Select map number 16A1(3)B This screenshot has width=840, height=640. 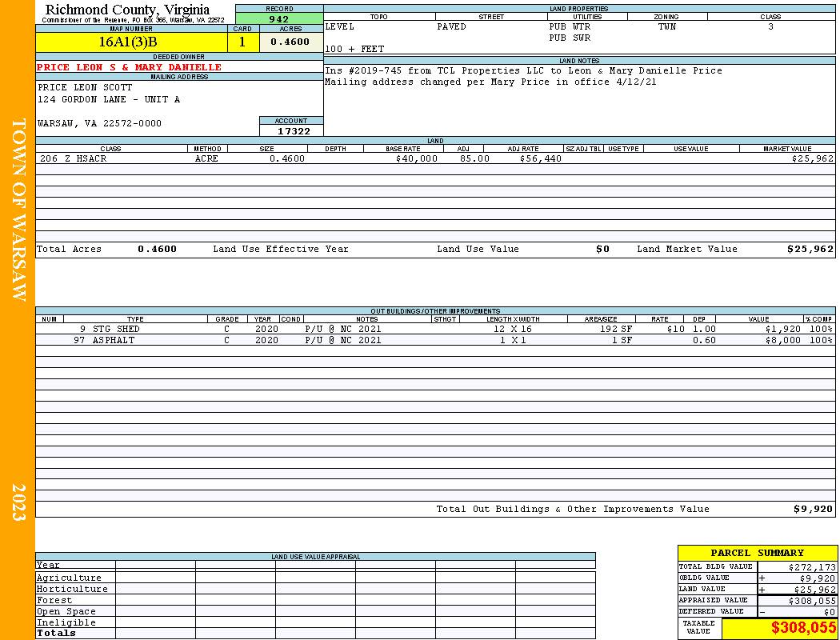pos(131,42)
